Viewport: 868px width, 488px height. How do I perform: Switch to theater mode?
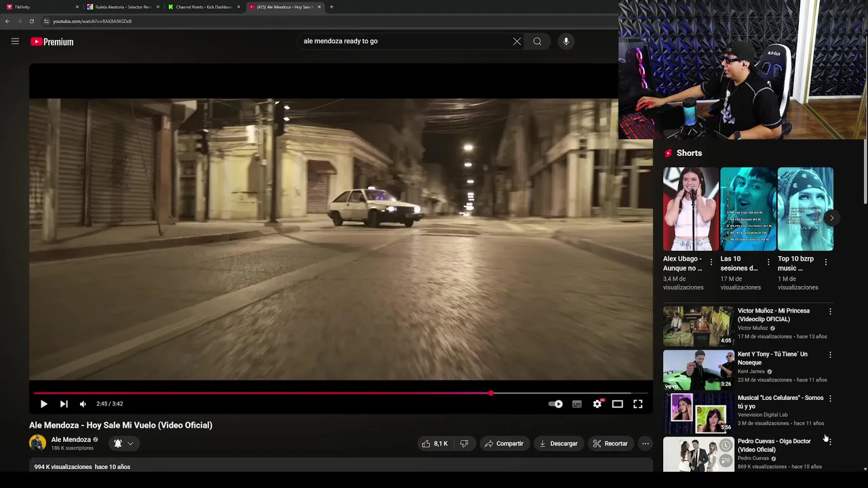tap(617, 404)
